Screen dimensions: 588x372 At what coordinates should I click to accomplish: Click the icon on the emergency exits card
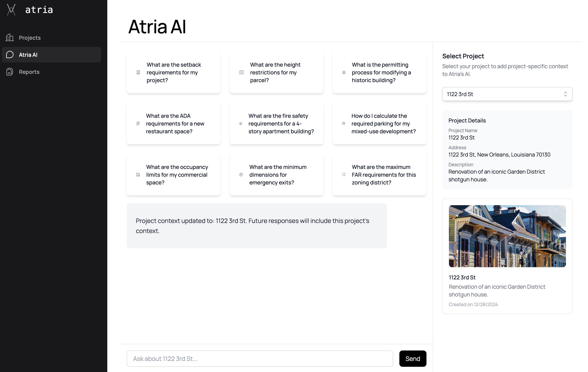tap(241, 175)
